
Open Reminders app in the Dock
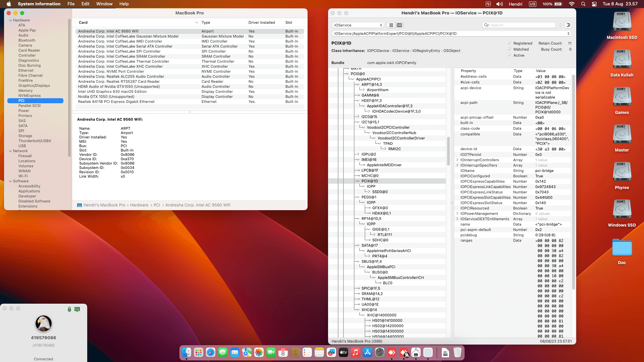click(307, 352)
